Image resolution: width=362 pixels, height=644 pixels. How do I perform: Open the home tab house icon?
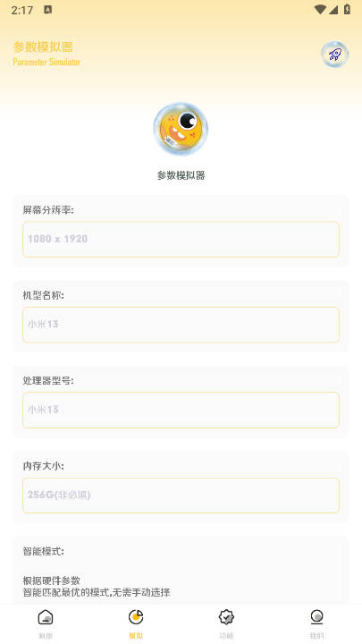(x=46, y=617)
